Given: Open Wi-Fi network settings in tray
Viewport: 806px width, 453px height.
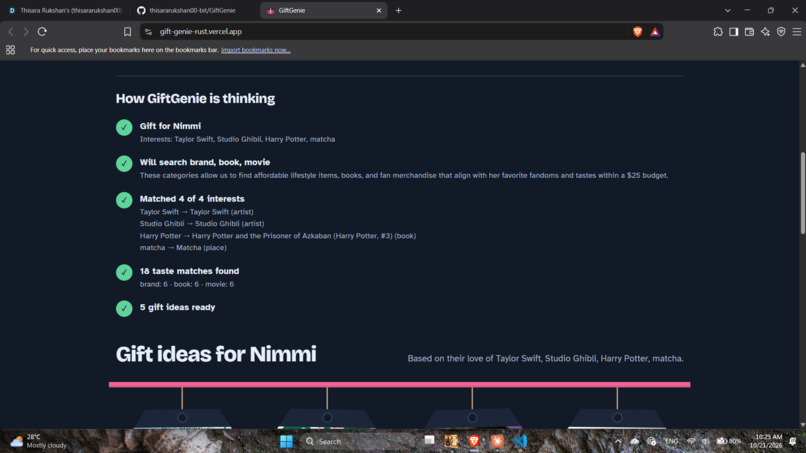Looking at the screenshot, I should click(691, 441).
